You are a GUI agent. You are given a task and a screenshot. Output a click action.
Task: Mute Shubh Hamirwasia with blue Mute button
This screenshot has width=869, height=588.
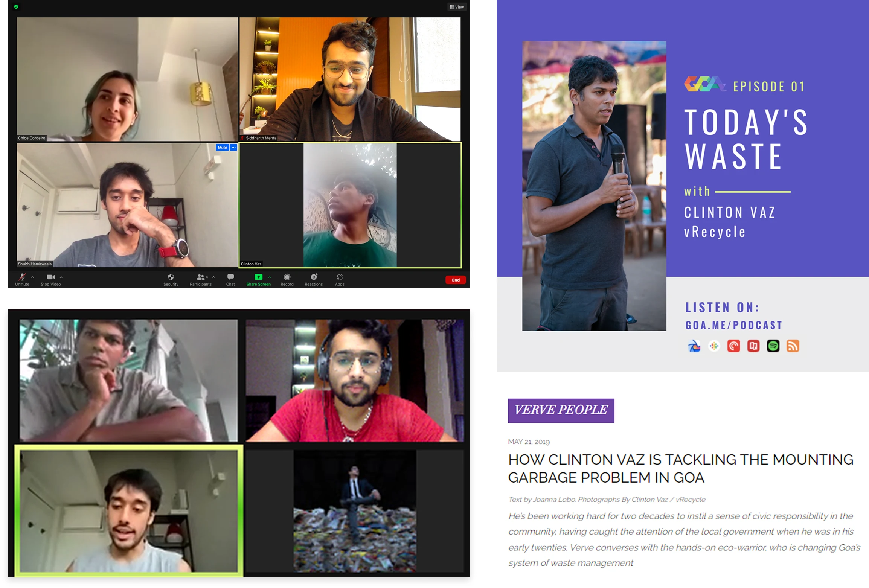(223, 148)
